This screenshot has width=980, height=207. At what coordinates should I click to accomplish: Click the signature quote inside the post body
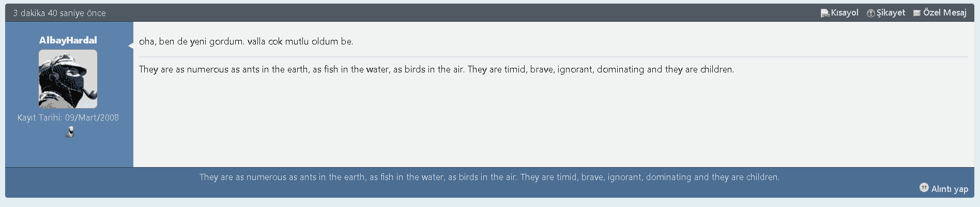pyautogui.click(x=436, y=69)
